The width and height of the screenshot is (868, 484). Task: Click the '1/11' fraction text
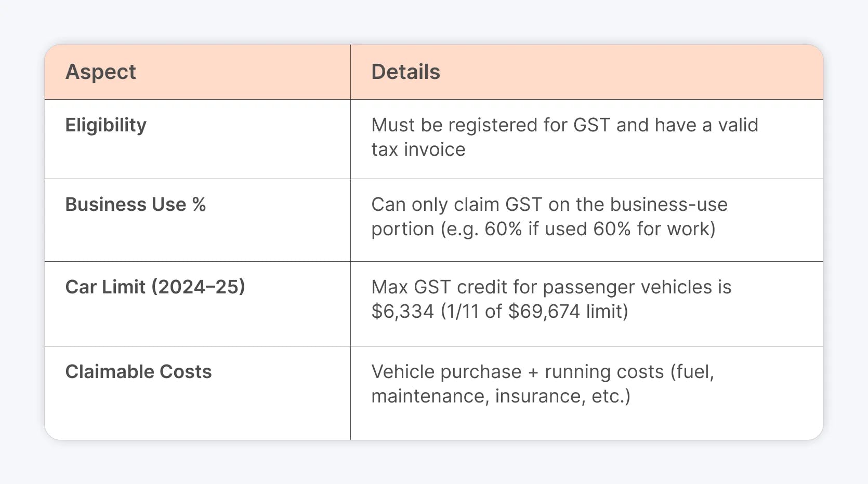point(463,312)
